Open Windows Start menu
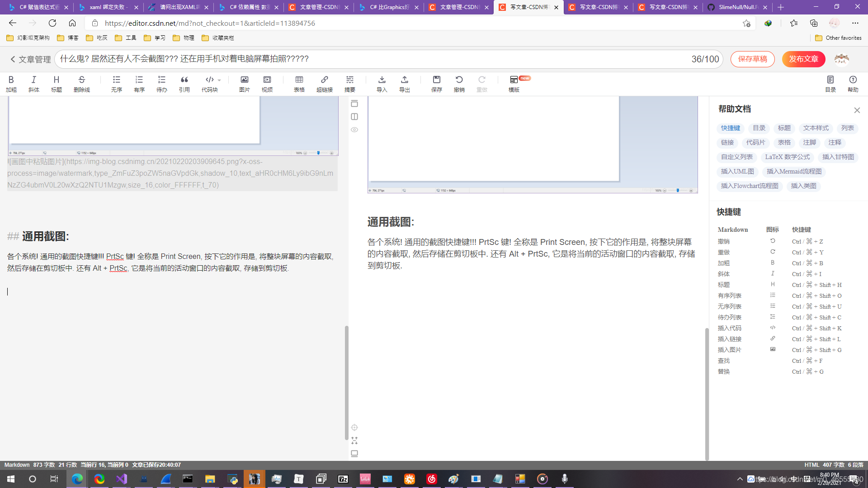The width and height of the screenshot is (868, 488). [11, 479]
